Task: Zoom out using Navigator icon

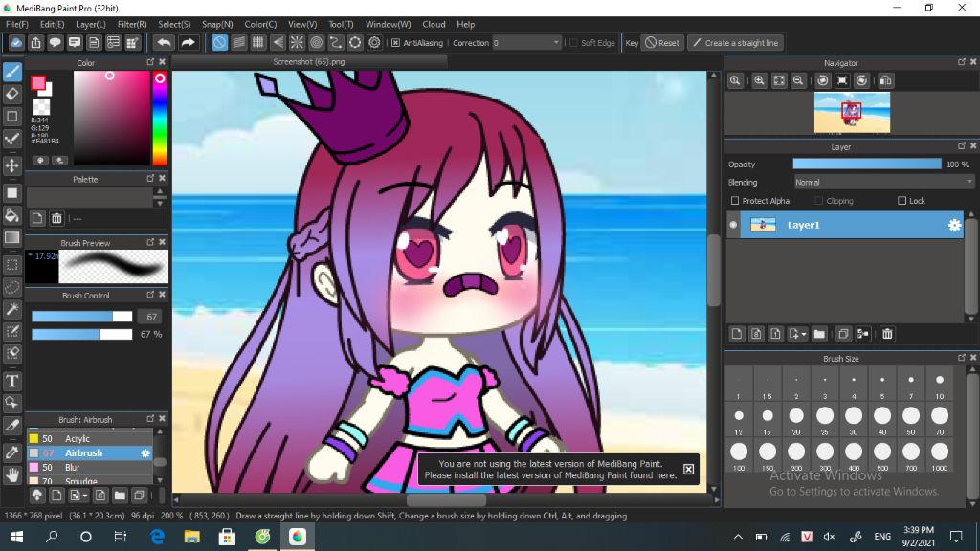Action: coord(798,80)
